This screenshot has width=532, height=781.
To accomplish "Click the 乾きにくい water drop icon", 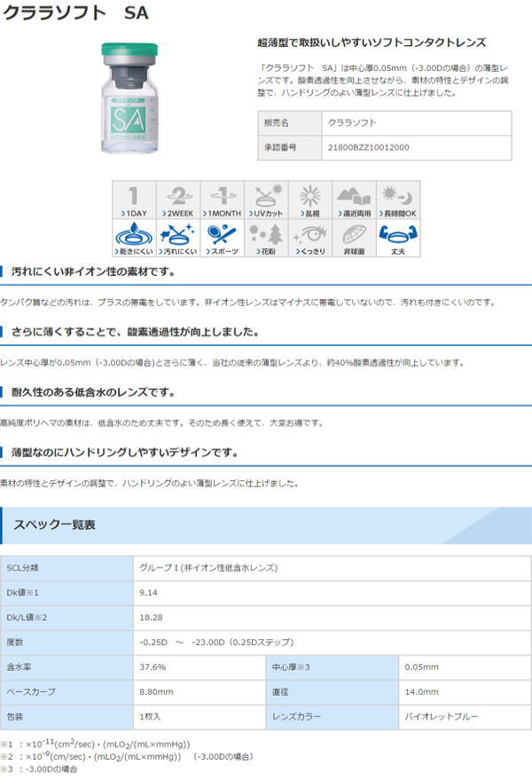I will pyautogui.click(x=134, y=238).
